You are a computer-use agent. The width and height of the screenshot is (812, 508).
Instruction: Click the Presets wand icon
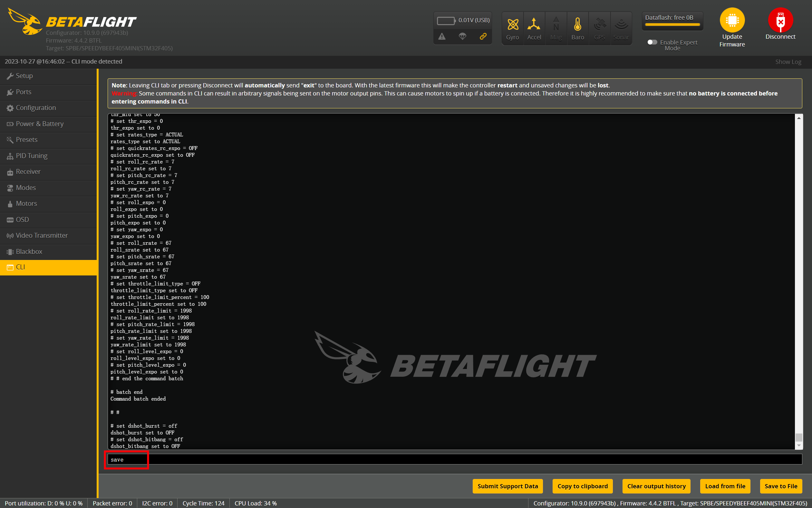click(x=10, y=140)
